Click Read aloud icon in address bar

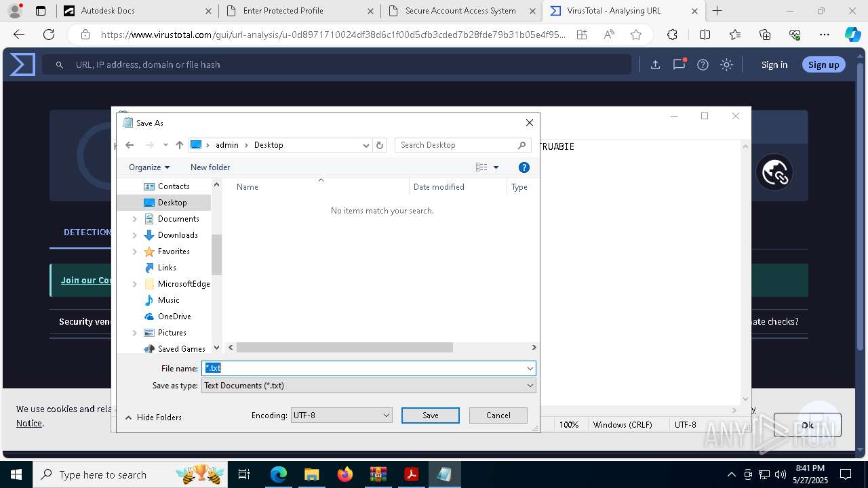pos(609,35)
